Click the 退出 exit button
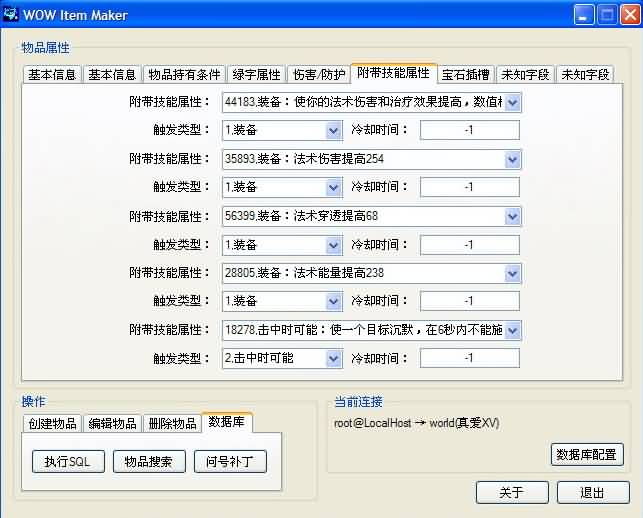Screen dimensions: 643x518 593,492
